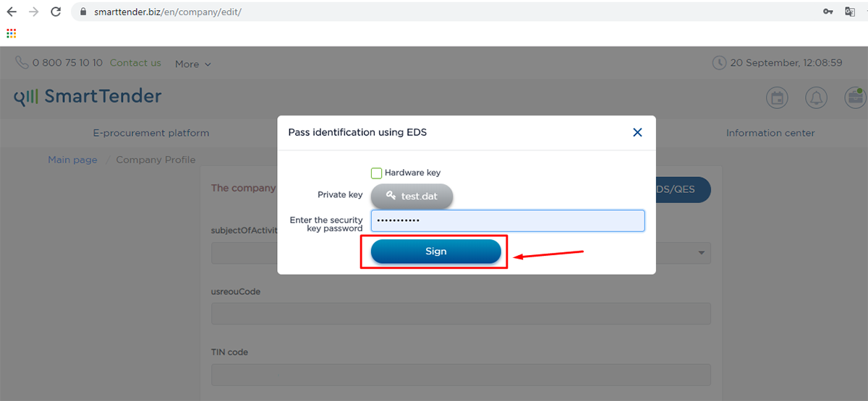Click the browser back arrow
This screenshot has width=868, height=401.
tap(12, 12)
